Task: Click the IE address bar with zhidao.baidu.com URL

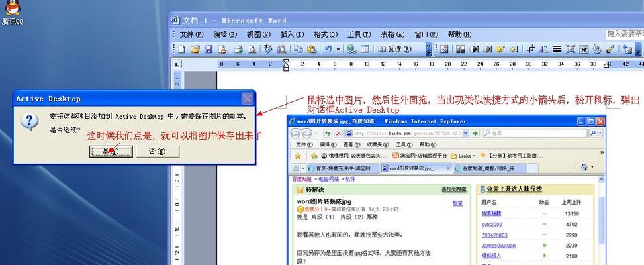Action: pyautogui.click(x=406, y=133)
